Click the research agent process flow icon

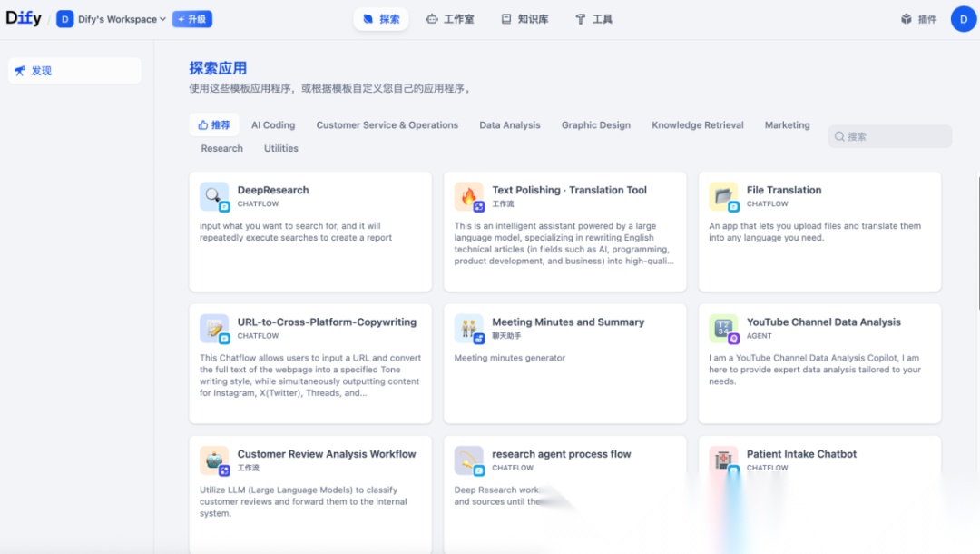pyautogui.click(x=469, y=460)
